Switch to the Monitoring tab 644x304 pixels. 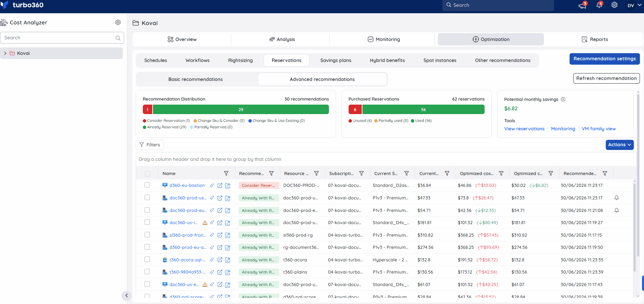pyautogui.click(x=384, y=39)
